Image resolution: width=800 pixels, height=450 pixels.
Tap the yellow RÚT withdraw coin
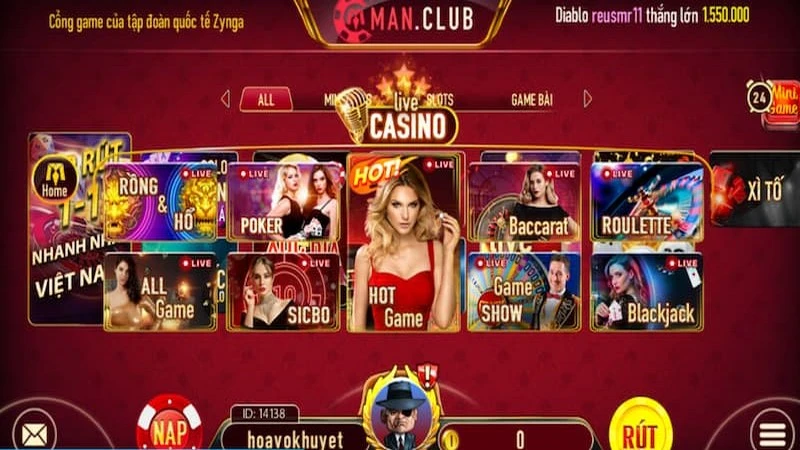(640, 426)
